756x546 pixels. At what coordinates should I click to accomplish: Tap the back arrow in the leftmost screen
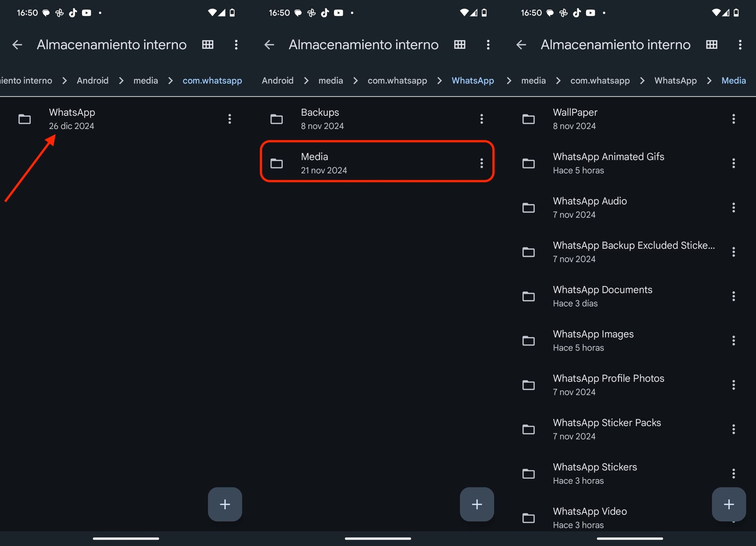click(x=17, y=45)
